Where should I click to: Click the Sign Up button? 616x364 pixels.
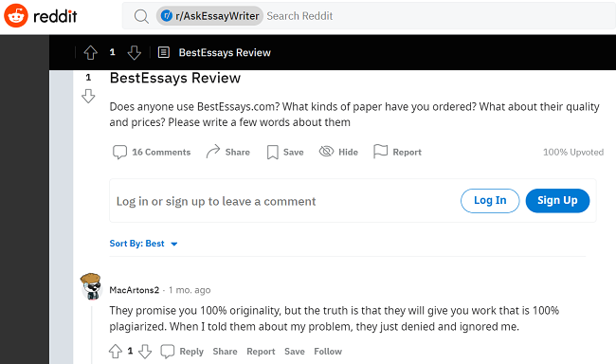point(557,200)
